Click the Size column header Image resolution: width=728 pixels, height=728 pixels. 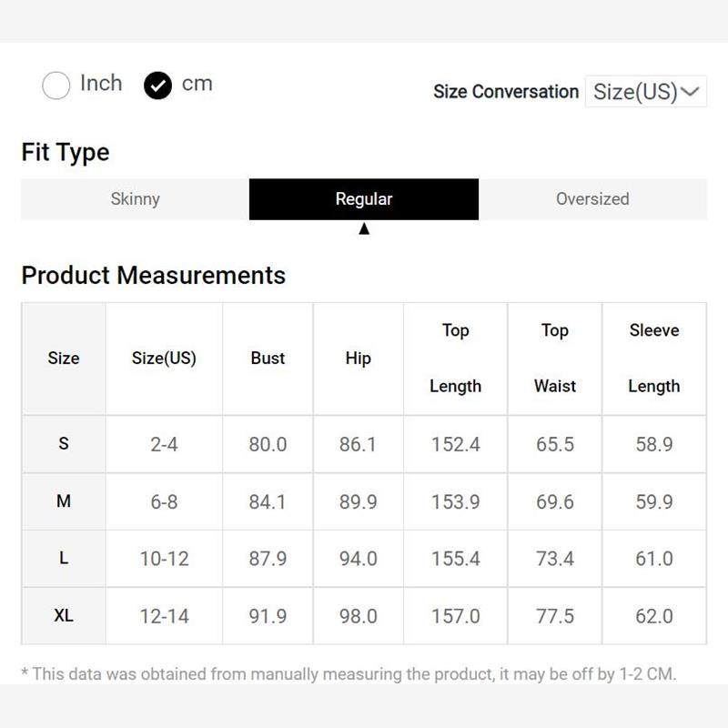[64, 359]
